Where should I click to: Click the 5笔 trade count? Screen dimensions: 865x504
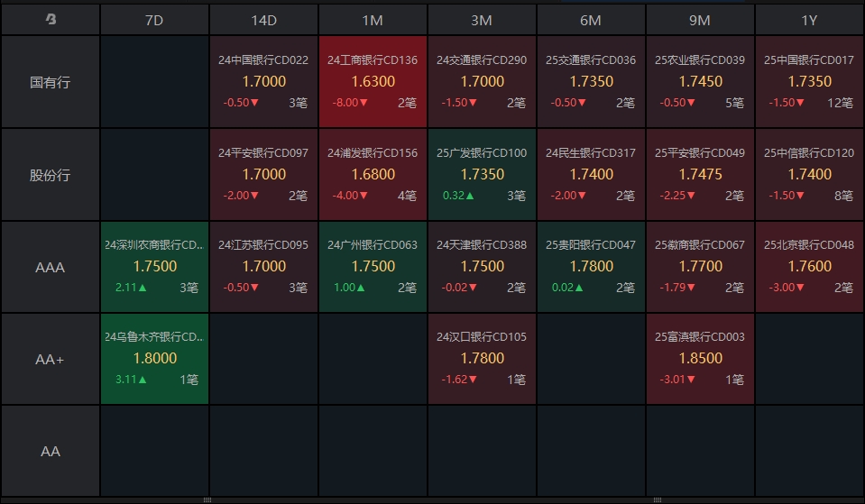coord(734,103)
